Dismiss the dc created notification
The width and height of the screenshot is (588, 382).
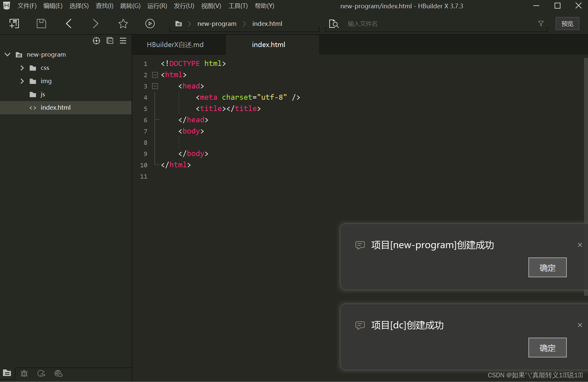pyautogui.click(x=580, y=325)
